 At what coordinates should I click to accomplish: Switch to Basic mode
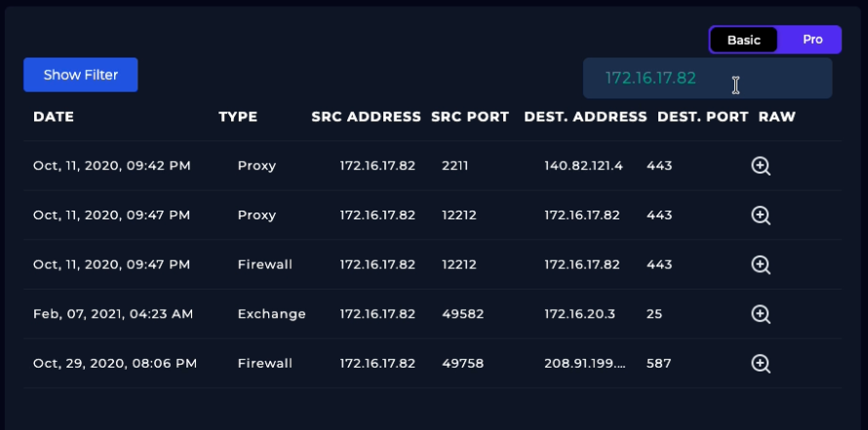tap(744, 40)
